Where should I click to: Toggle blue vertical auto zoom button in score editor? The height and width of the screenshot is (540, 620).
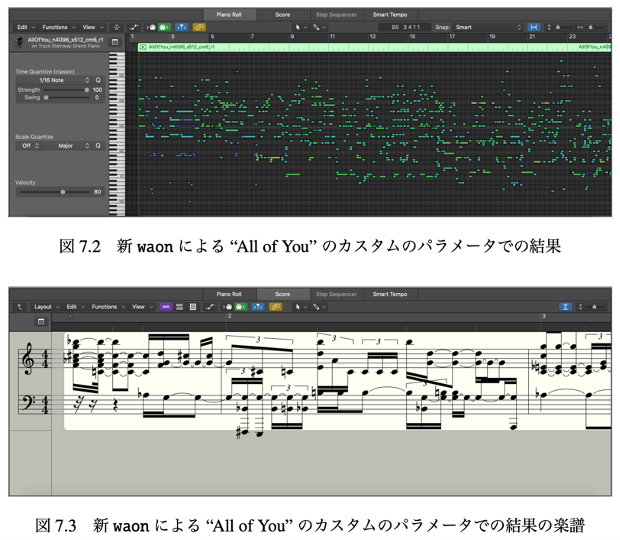565,307
